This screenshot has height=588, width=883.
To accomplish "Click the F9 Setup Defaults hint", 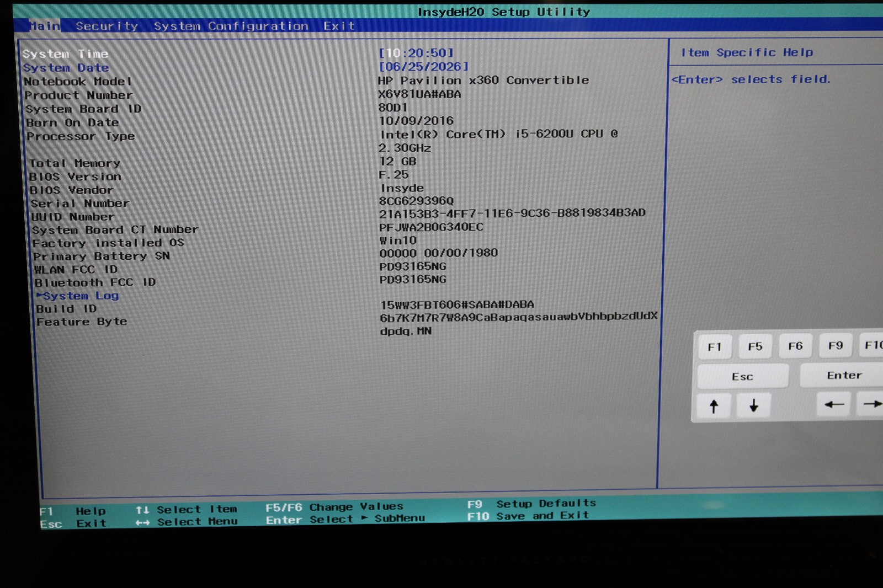I will pos(531,504).
